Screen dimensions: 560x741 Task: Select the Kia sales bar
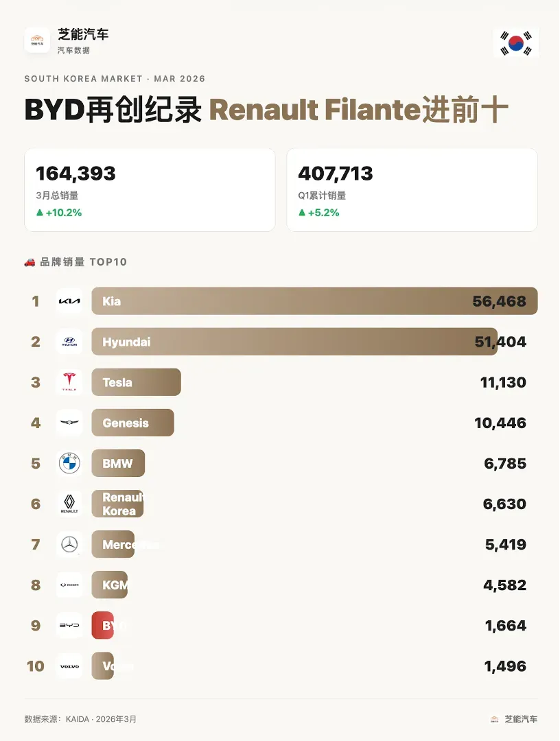(314, 301)
